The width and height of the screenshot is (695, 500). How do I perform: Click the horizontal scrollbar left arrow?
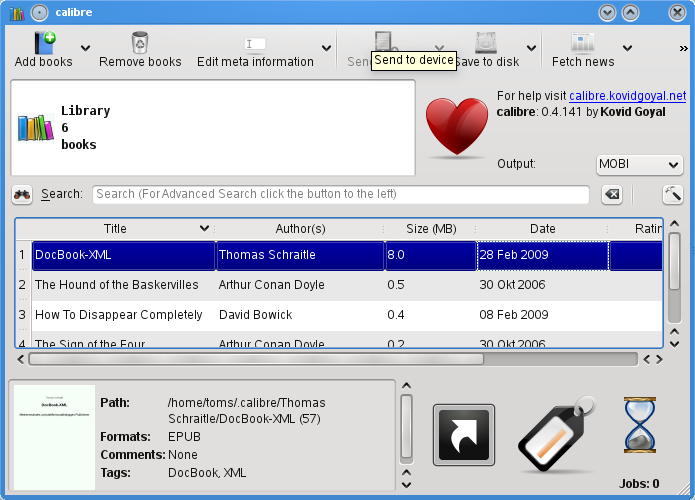(20, 359)
